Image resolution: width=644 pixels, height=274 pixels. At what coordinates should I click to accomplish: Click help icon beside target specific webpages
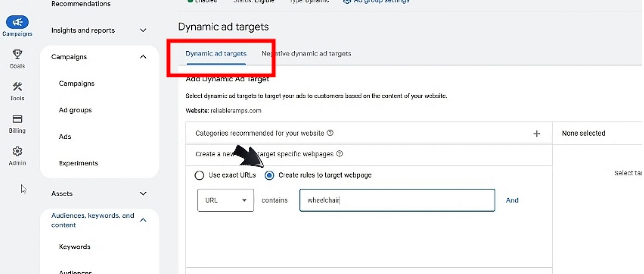(339, 154)
